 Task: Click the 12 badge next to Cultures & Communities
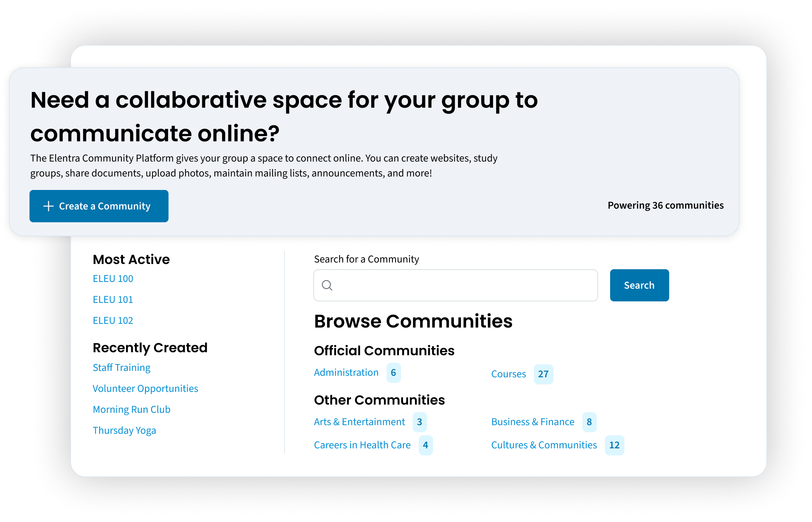[614, 445]
